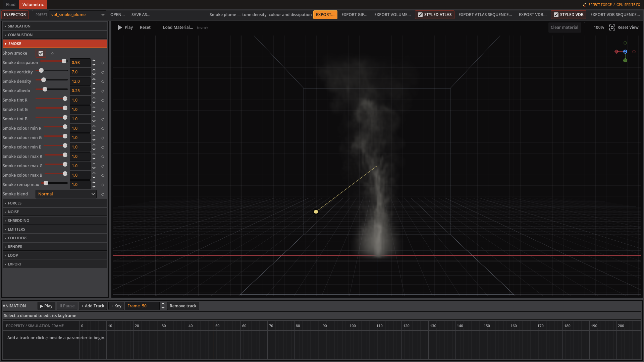
Task: Click keyframe diamond beside Smoke dissipation
Action: pyautogui.click(x=103, y=63)
